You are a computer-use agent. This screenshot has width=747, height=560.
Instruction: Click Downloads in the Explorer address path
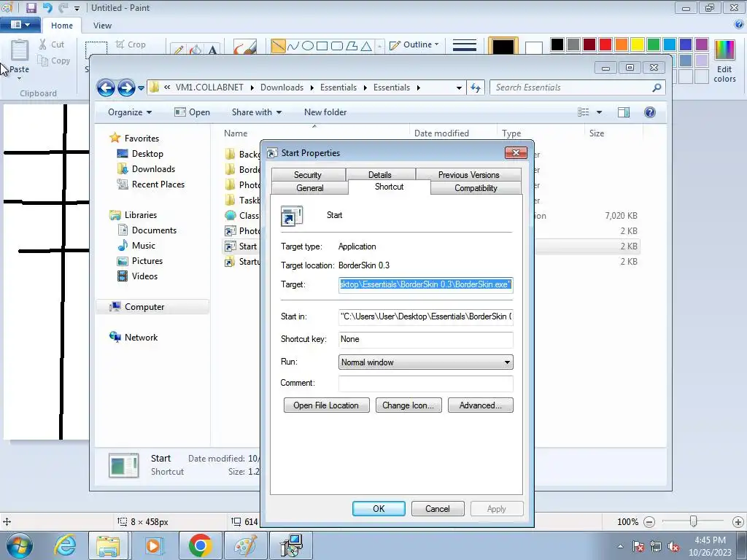pyautogui.click(x=282, y=87)
